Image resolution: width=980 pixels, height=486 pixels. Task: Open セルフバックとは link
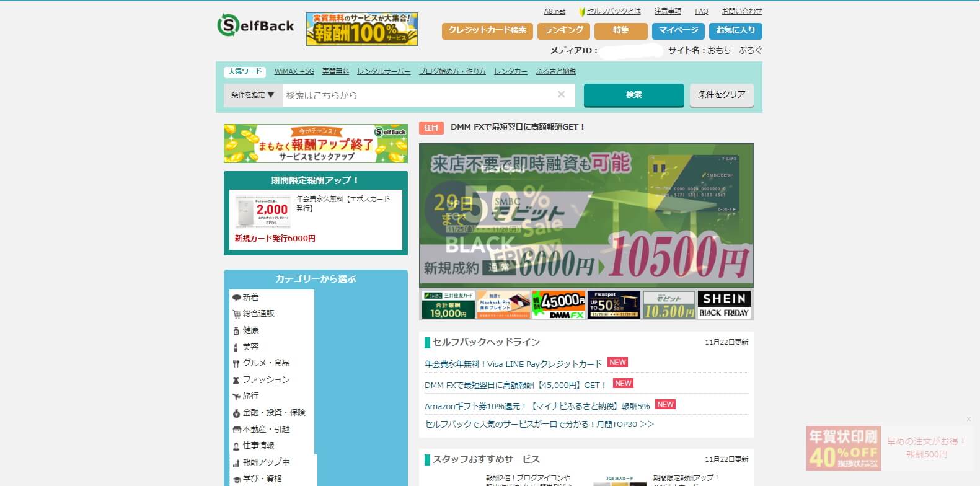pos(614,11)
